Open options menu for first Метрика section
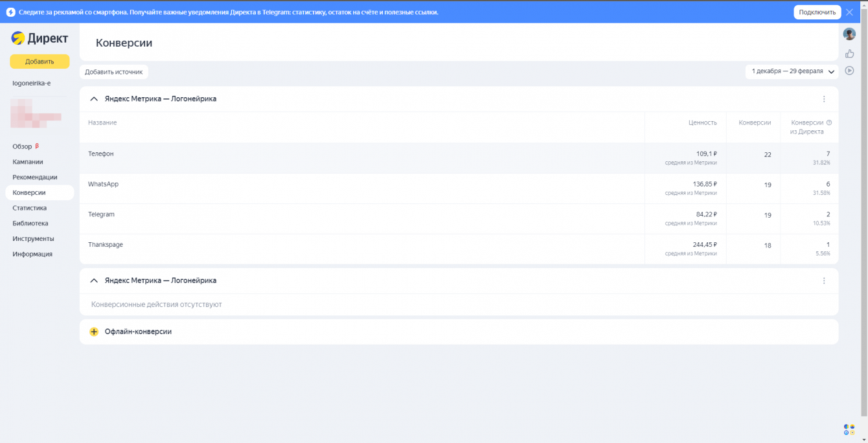Viewport: 868px width, 443px height. point(824,99)
